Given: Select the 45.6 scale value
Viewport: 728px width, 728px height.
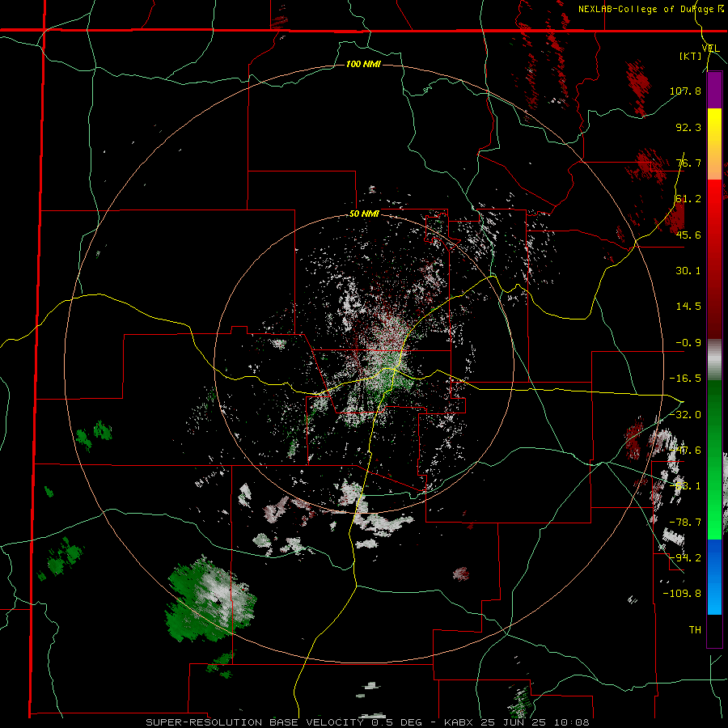Looking at the screenshot, I should click(688, 235).
